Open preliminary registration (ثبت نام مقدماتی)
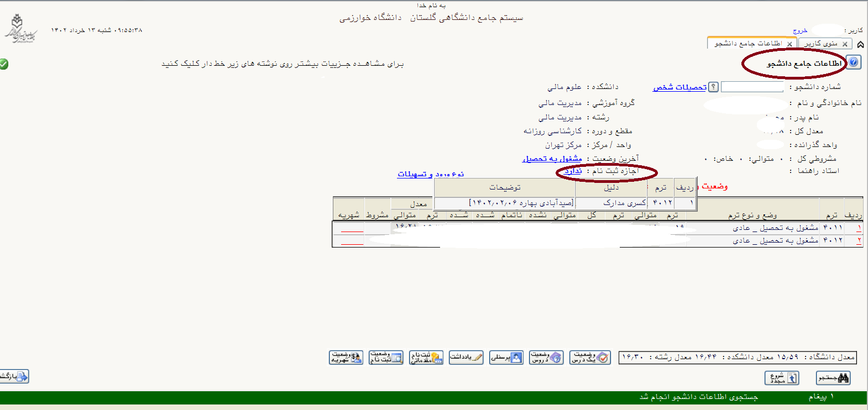Image resolution: width=868 pixels, height=410 pixels. click(x=426, y=358)
